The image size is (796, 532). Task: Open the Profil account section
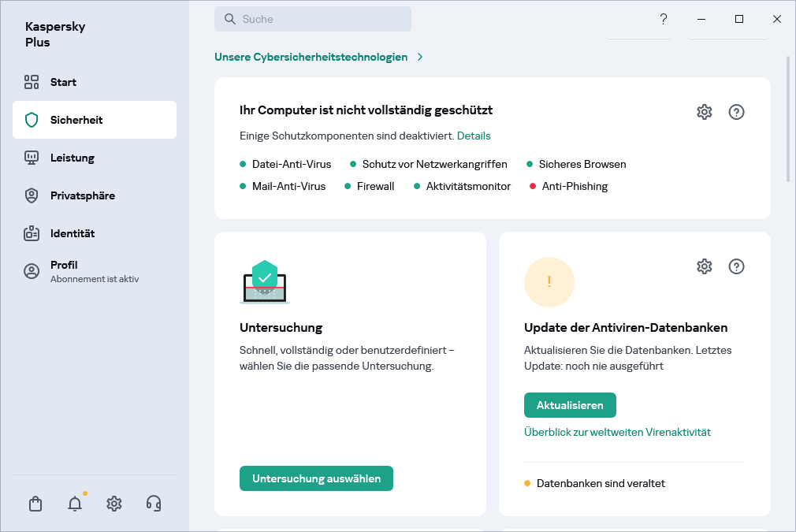click(x=65, y=265)
